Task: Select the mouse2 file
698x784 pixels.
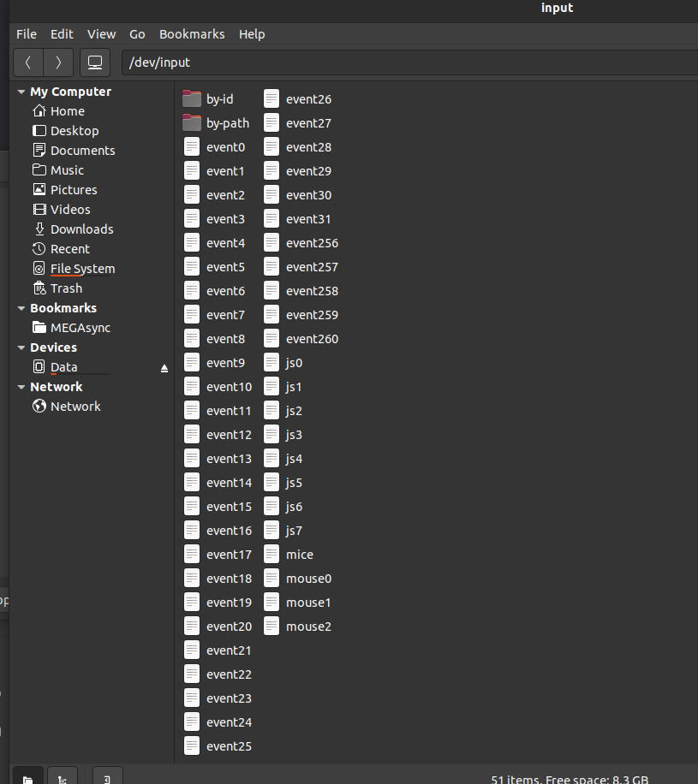Action: coord(298,627)
